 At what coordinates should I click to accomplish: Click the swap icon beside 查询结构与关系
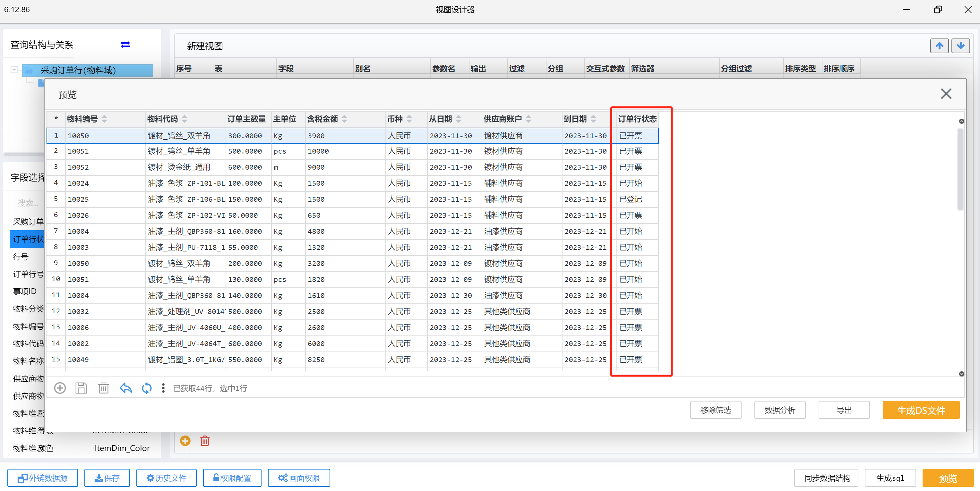coord(125,45)
